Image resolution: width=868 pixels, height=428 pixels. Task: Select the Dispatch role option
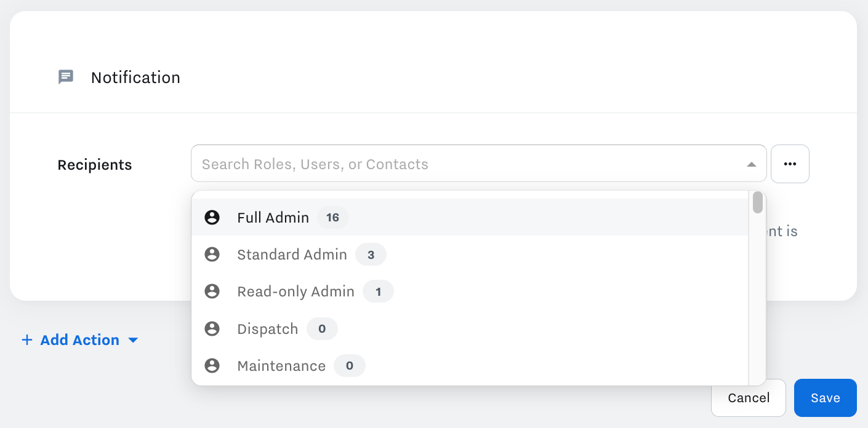(x=267, y=329)
